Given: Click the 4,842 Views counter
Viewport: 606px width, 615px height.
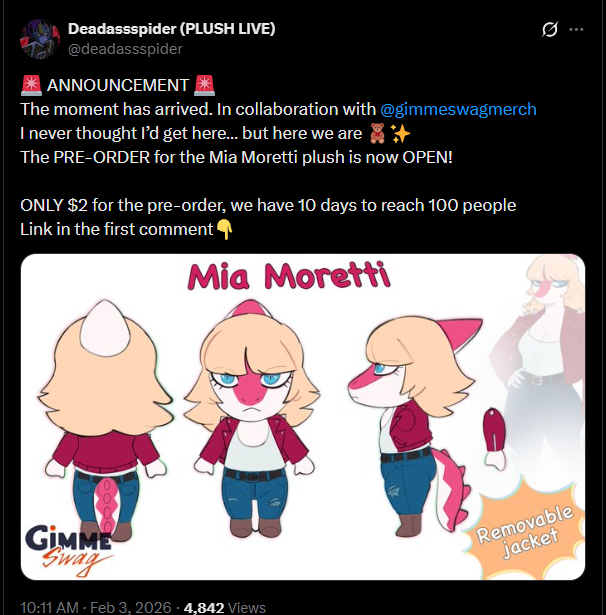Looking at the screenshot, I should (224, 607).
